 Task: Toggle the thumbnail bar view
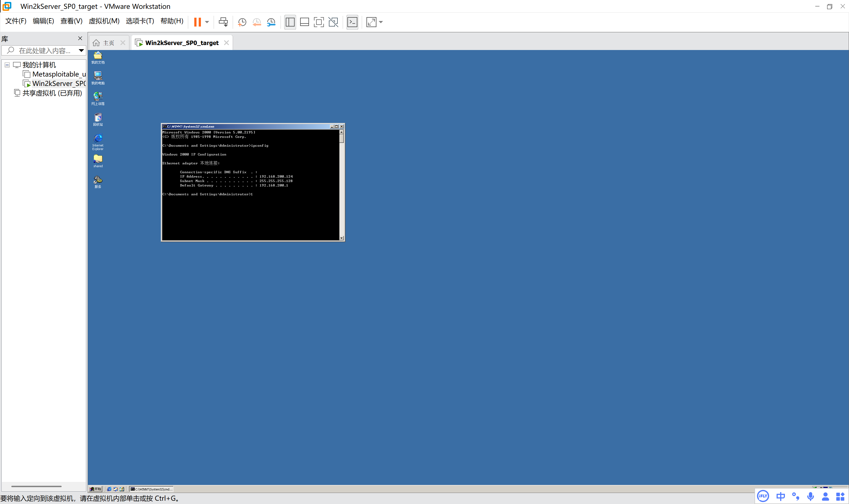[x=304, y=22]
